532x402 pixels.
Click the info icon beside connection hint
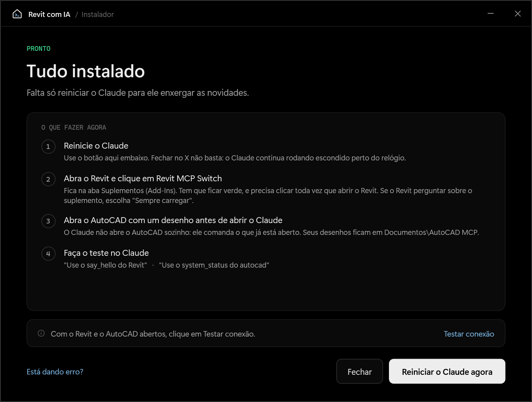41,333
